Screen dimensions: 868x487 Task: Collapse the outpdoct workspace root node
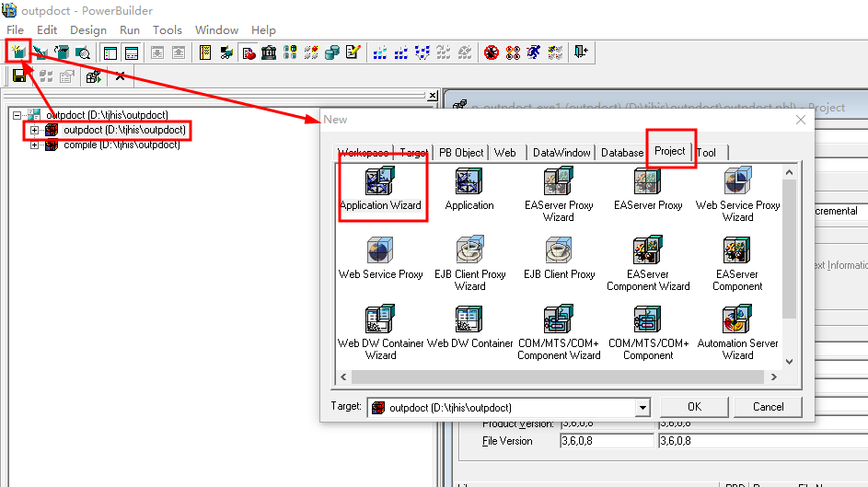point(17,115)
